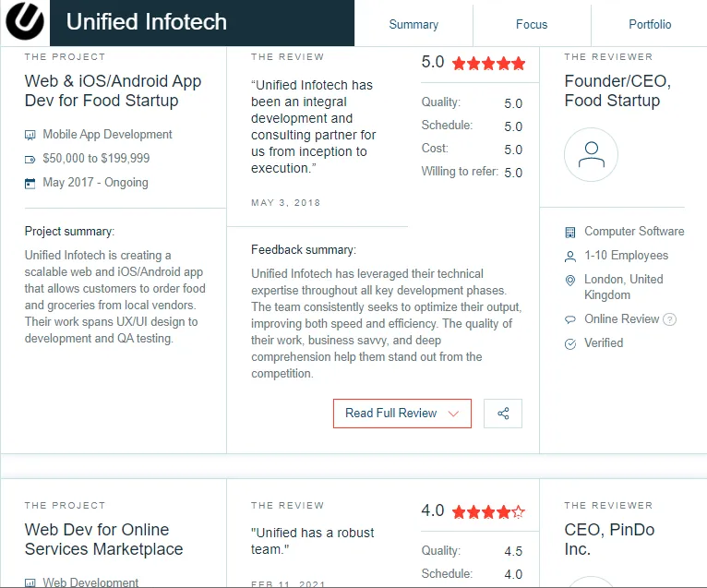
Task: Click Web & iOS/Android App Dev project title
Action: pos(113,90)
